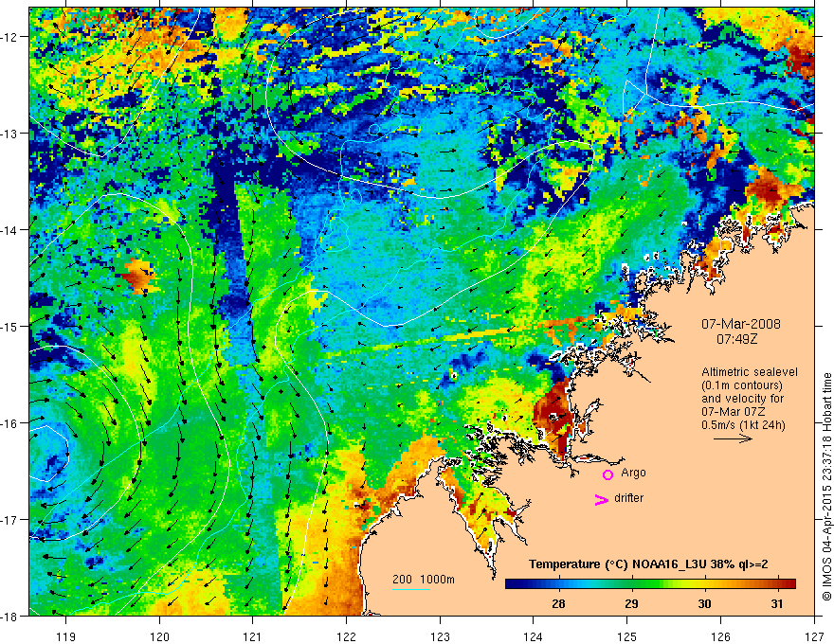The image size is (834, 644).
Task: Click the 0.5m/s velocity scale arrow
Action: click(733, 438)
